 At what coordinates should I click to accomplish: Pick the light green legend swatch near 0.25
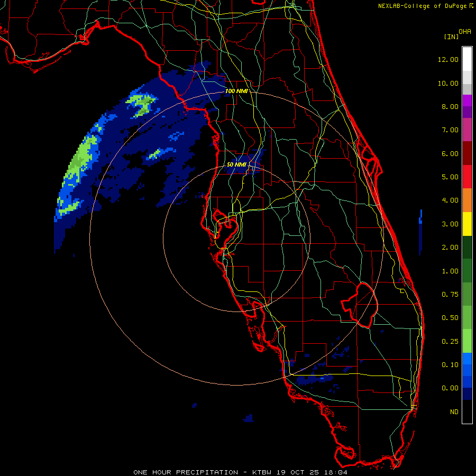pyautogui.click(x=467, y=341)
